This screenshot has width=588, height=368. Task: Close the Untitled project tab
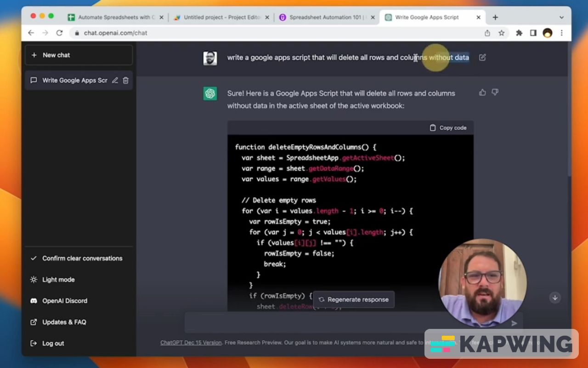coord(267,17)
